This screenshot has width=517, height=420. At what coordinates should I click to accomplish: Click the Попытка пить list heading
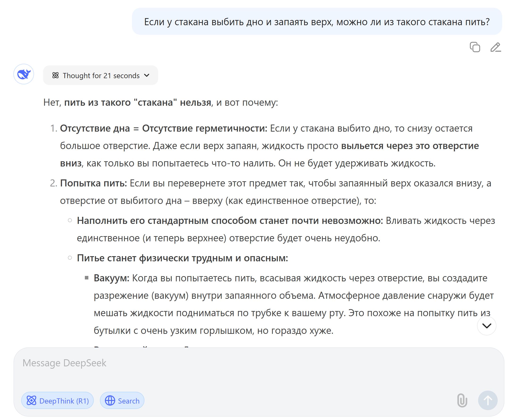click(94, 183)
